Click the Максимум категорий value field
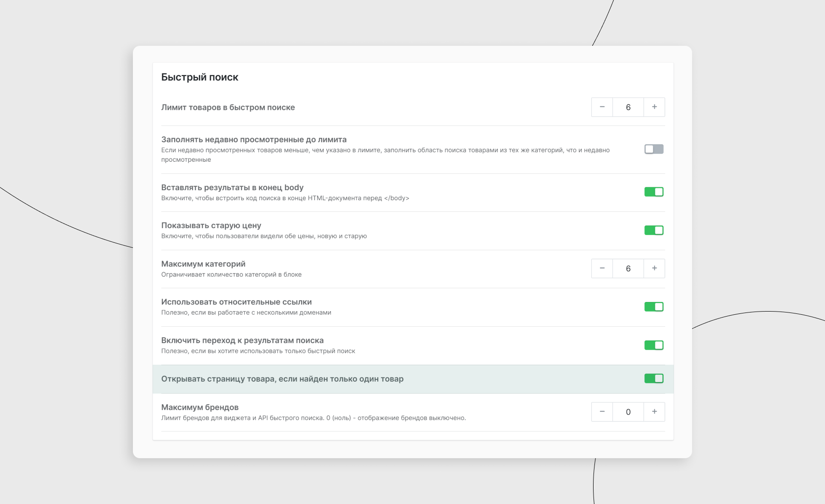The width and height of the screenshot is (825, 504). (628, 268)
